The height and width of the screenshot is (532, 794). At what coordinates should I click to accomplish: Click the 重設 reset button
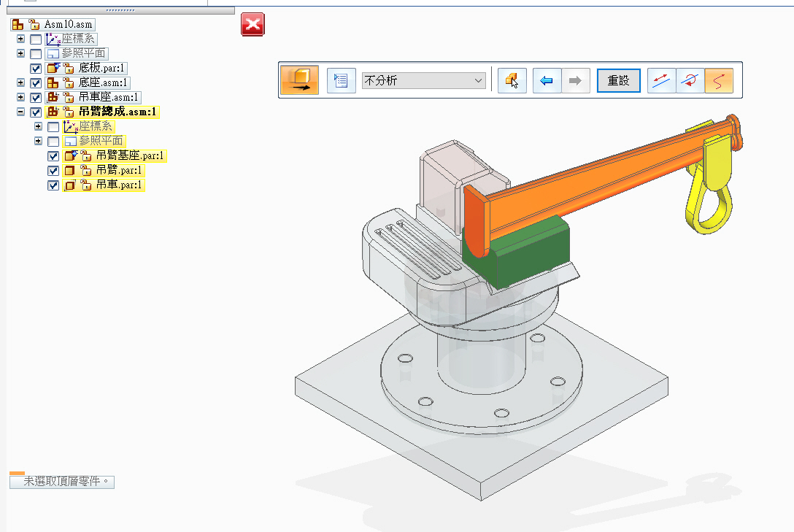(x=618, y=80)
